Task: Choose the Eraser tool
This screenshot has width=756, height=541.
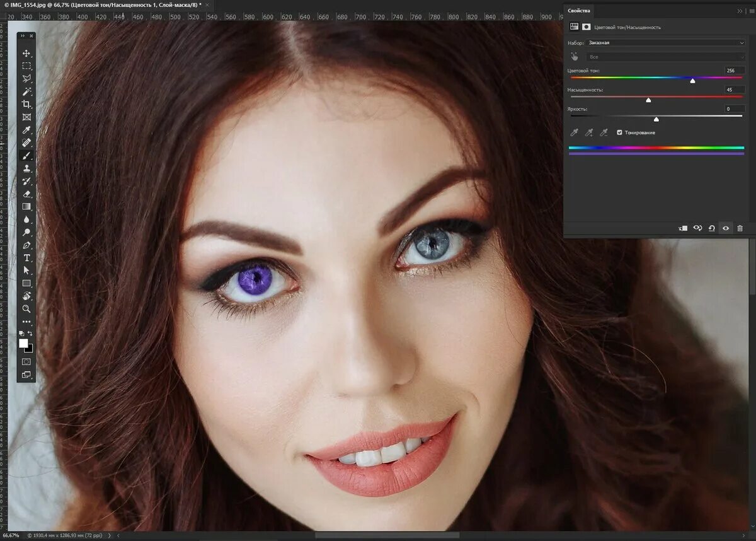Action: click(x=26, y=194)
